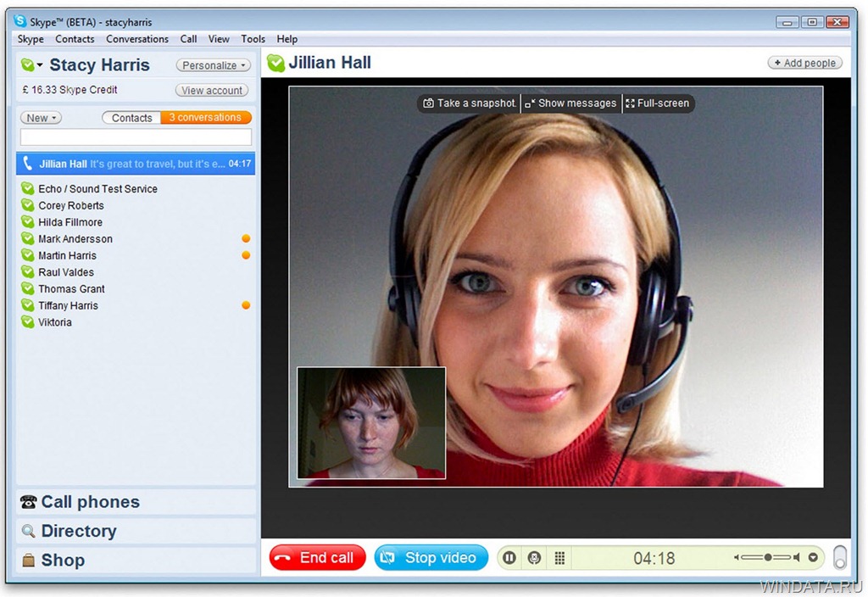Switch to the Contacts tab
Screen dimensions: 868x597
click(131, 118)
